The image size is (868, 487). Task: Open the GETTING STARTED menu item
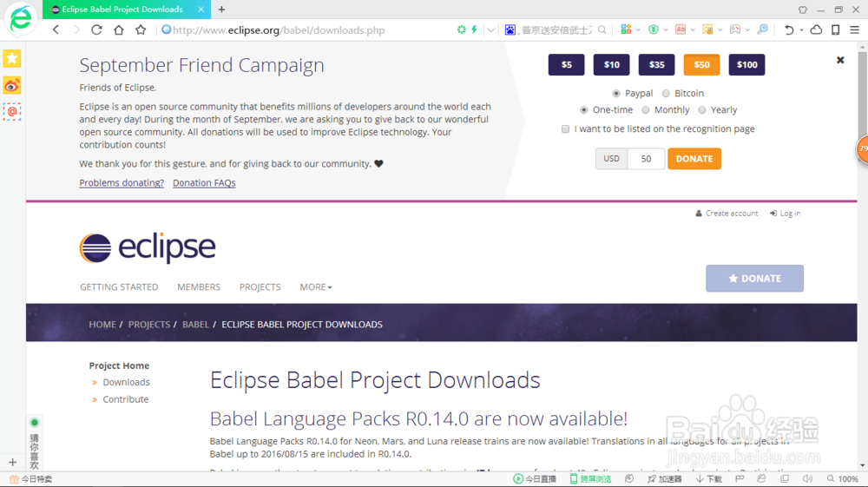point(118,286)
